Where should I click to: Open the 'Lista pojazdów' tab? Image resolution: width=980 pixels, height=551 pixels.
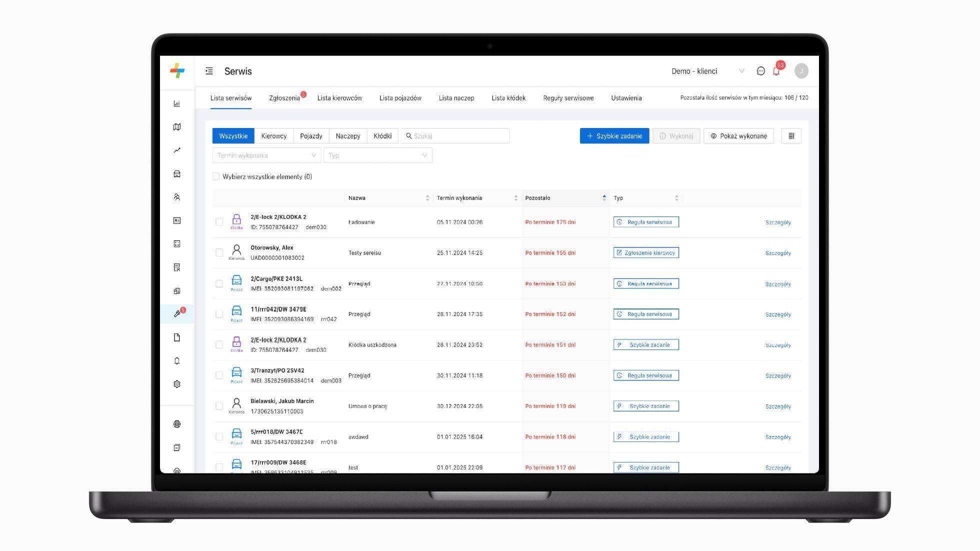coord(400,98)
